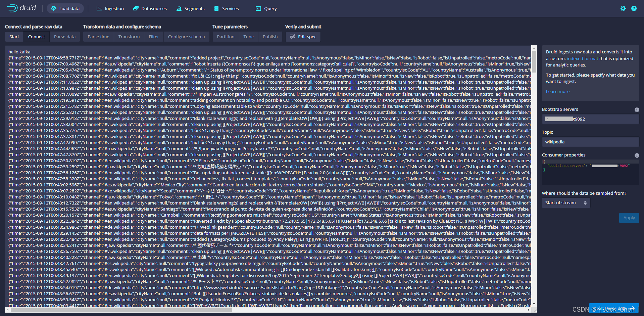Show Consumer properties info tooltip

tap(637, 155)
